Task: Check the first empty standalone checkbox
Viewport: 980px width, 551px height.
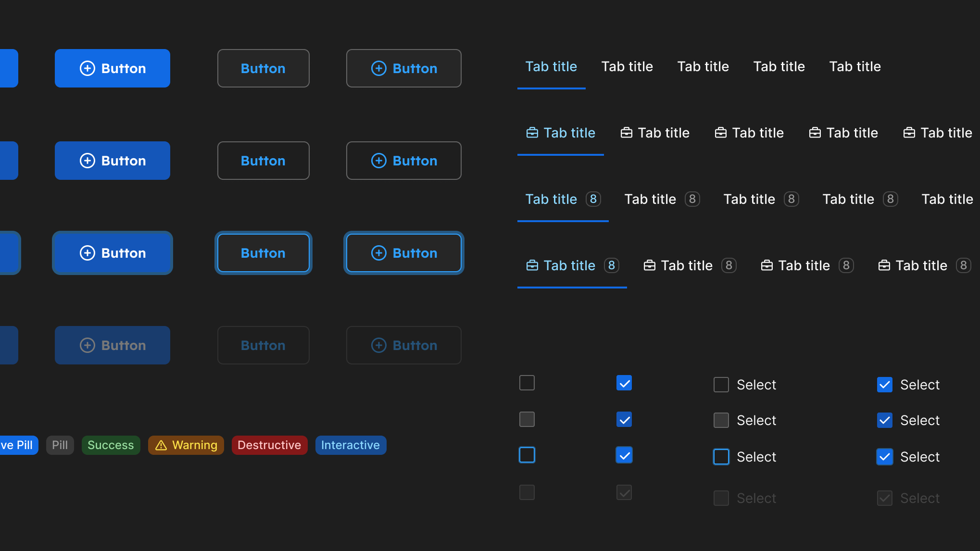Action: tap(527, 383)
